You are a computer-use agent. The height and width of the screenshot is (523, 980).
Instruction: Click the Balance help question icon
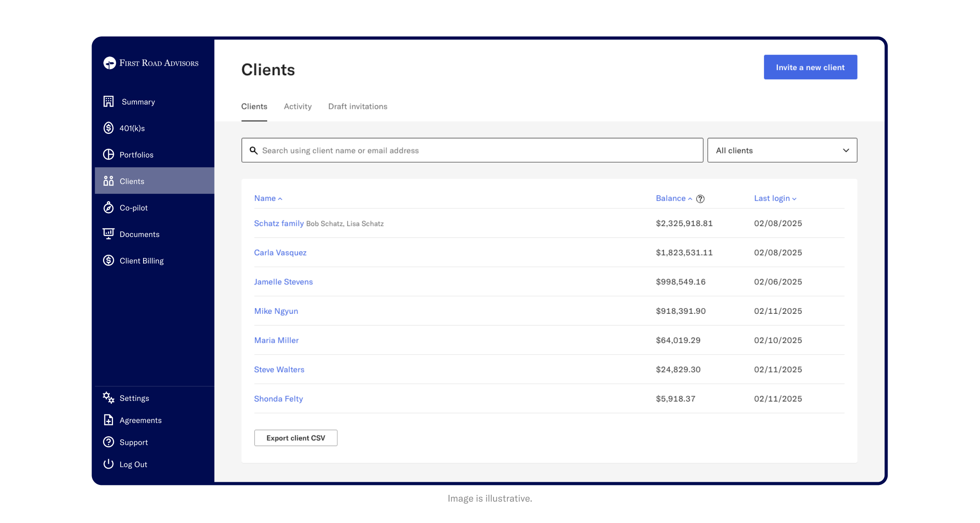(701, 199)
